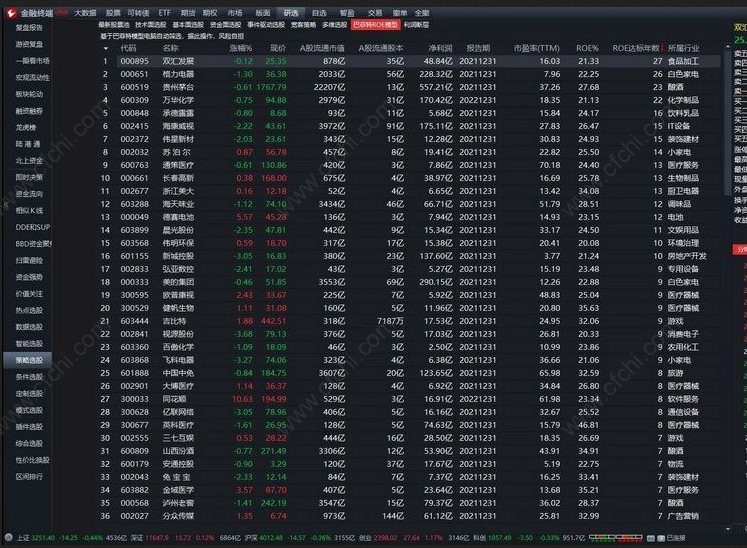The image size is (747, 548).
Task: Open the 大数据 menu
Action: (x=85, y=13)
